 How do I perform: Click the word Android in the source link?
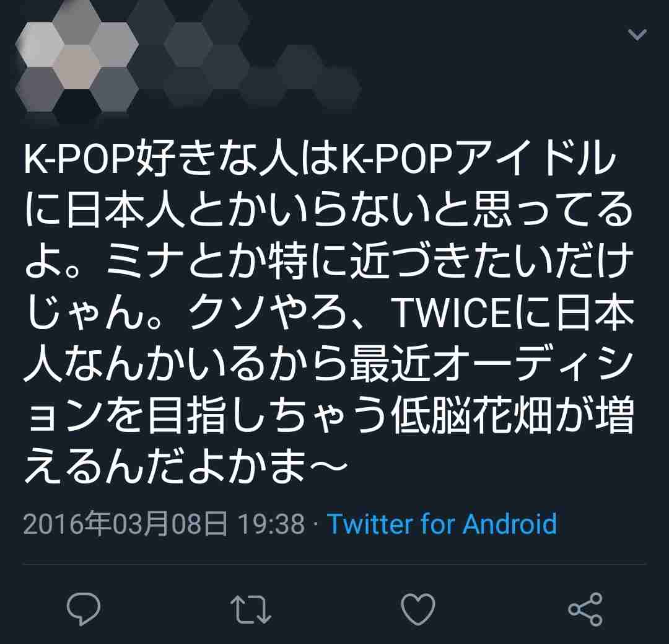point(510,524)
